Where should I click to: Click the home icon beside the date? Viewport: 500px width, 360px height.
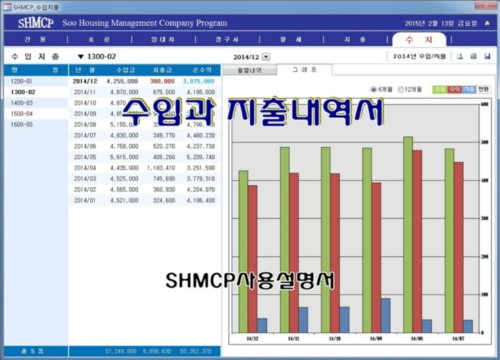point(487,23)
